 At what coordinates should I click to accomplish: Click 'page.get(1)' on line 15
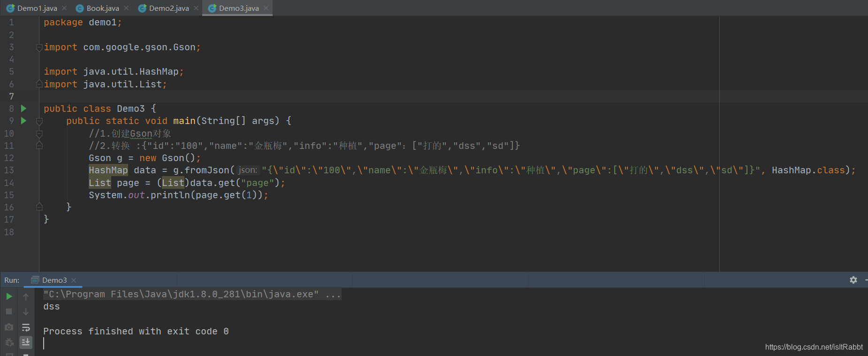click(x=227, y=195)
